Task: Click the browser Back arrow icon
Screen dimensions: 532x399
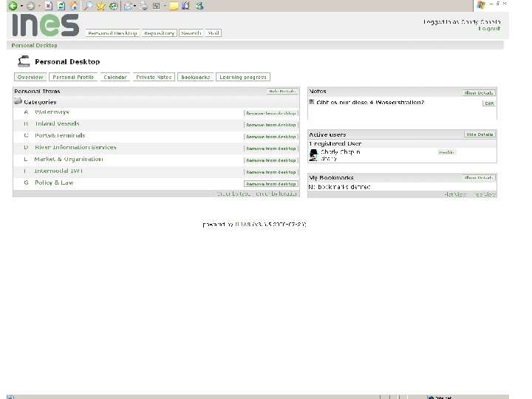Action: (x=13, y=6)
